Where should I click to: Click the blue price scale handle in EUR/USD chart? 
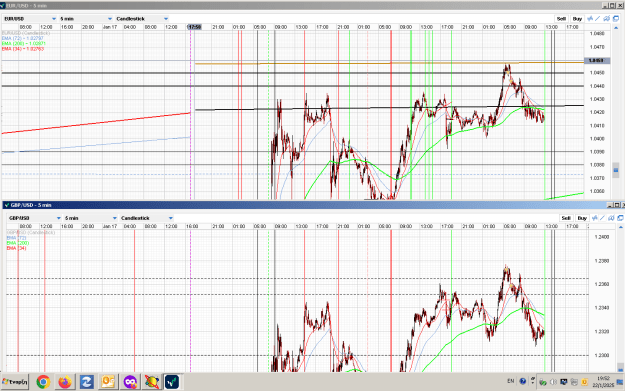coord(616,170)
